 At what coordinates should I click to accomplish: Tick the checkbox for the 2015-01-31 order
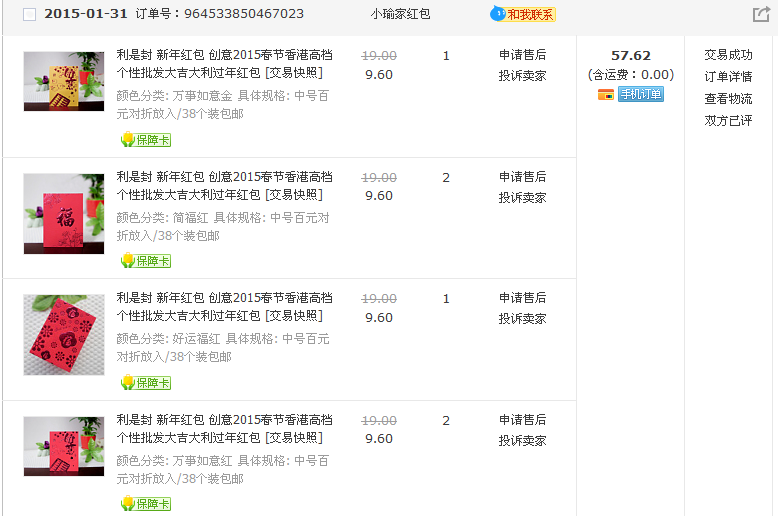click(29, 15)
